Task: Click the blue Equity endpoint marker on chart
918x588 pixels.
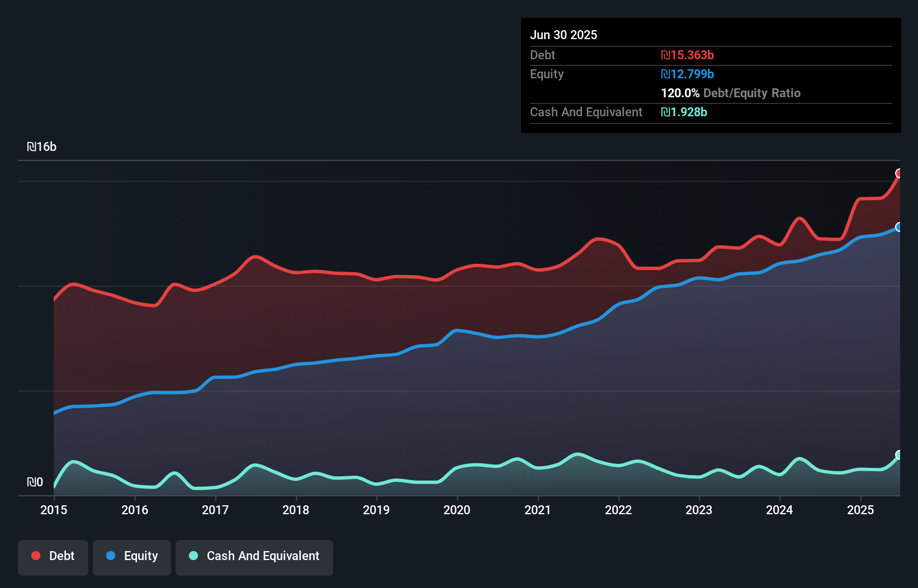Action: [x=899, y=227]
